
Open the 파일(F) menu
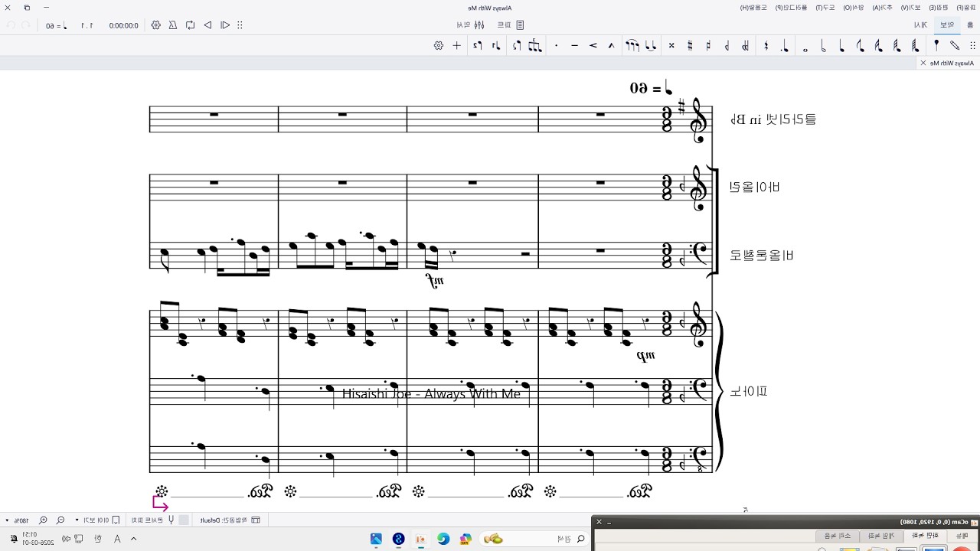[965, 7]
